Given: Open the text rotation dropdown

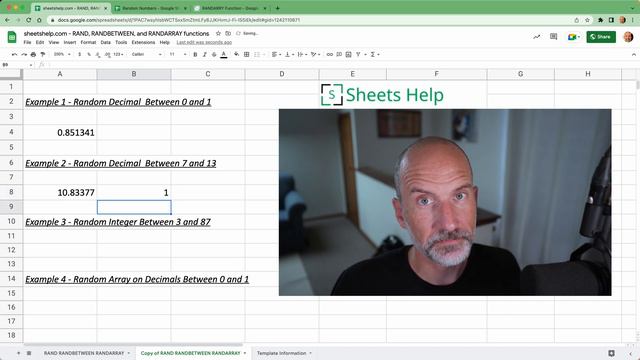Looking at the screenshot, I should [x=316, y=54].
